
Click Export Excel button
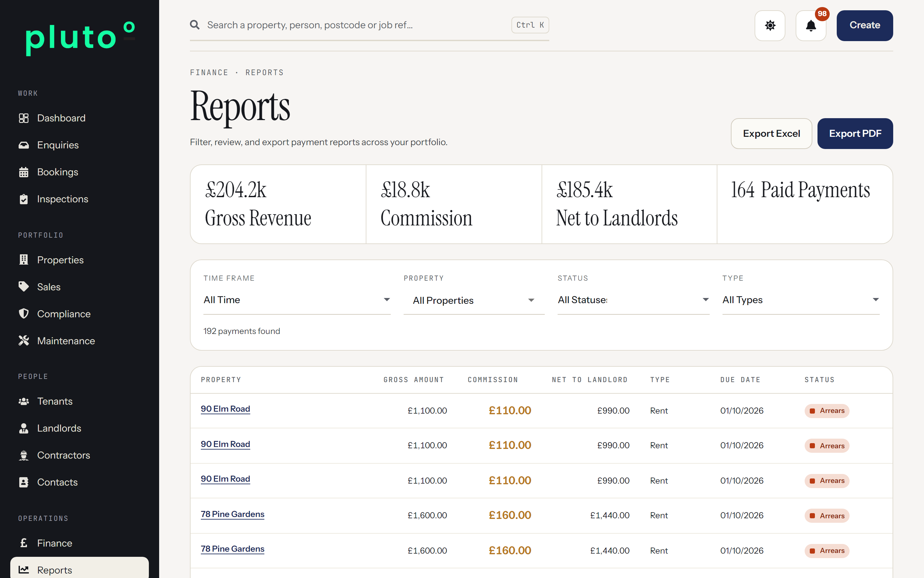[771, 133]
